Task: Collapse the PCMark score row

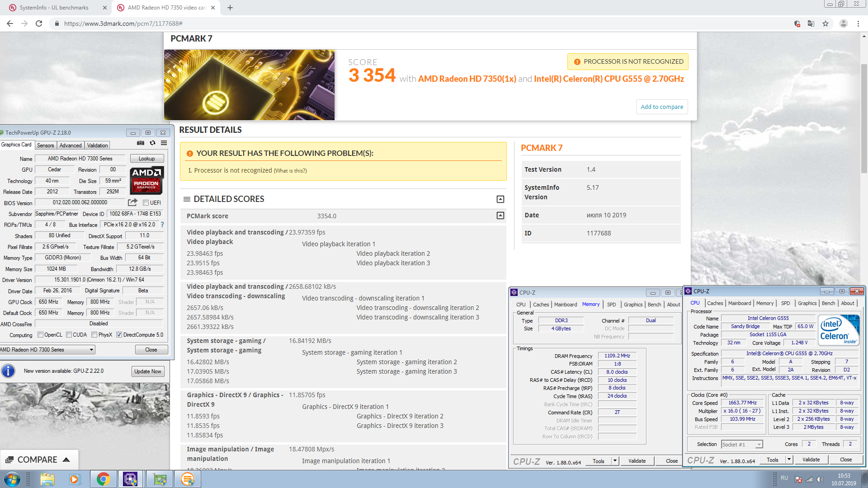Action: [500, 216]
